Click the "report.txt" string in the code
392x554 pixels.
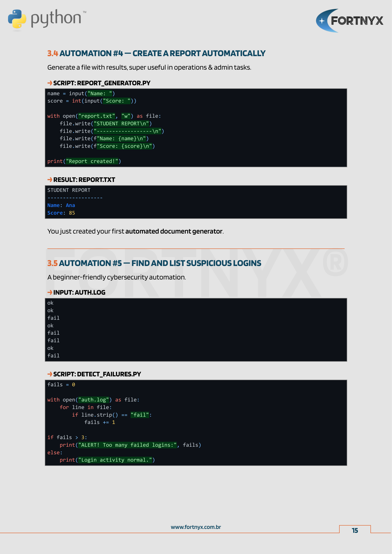click(96, 116)
